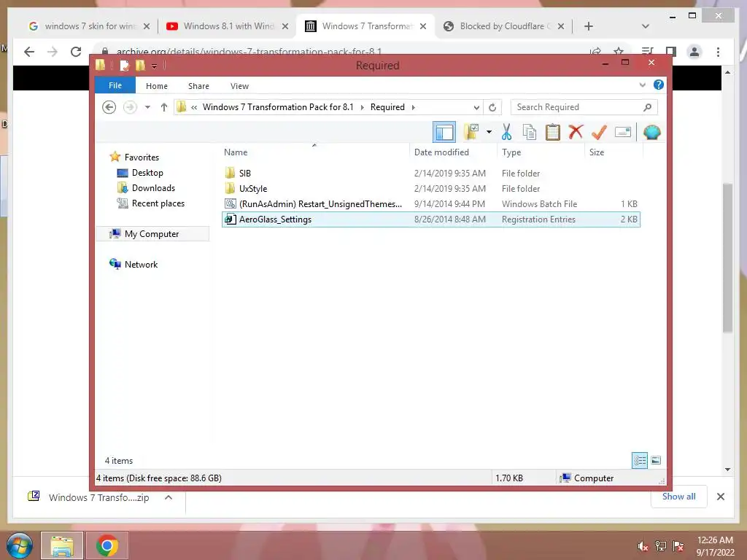
Task: Select Recent places in the navigation pane
Action: pyautogui.click(x=158, y=203)
